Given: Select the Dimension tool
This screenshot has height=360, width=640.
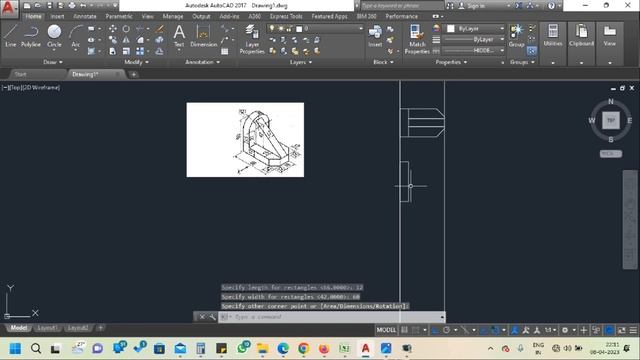Looking at the screenshot, I should [x=203, y=36].
